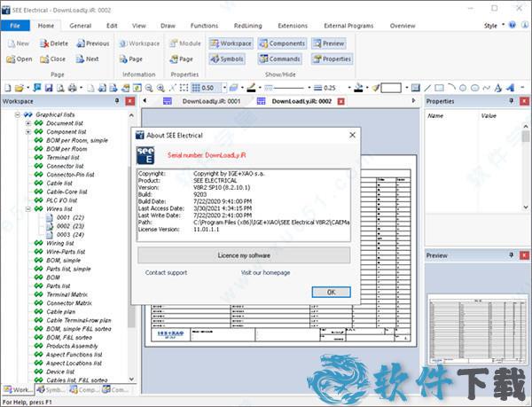
Task: Switch to the Functions ribbon tab
Action: pyautogui.click(x=204, y=26)
